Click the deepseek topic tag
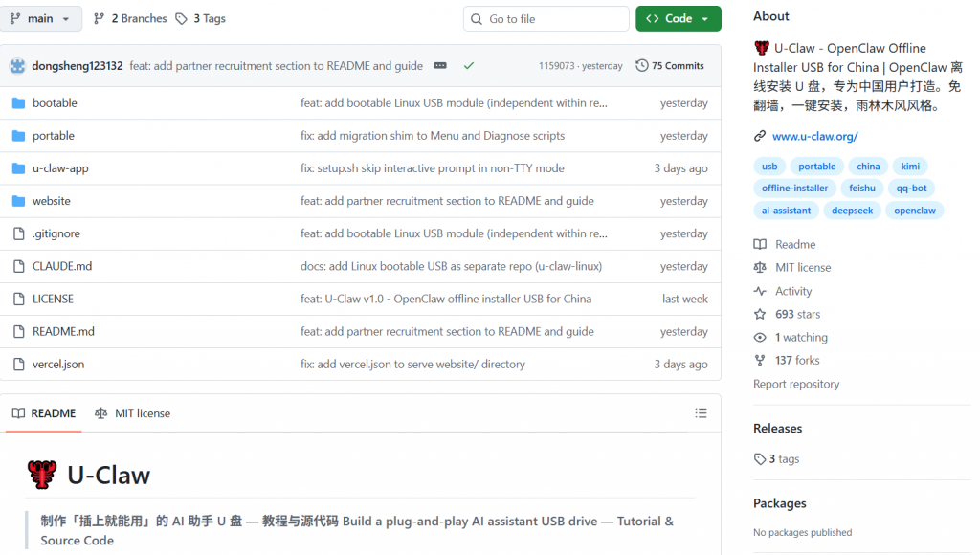 [852, 211]
